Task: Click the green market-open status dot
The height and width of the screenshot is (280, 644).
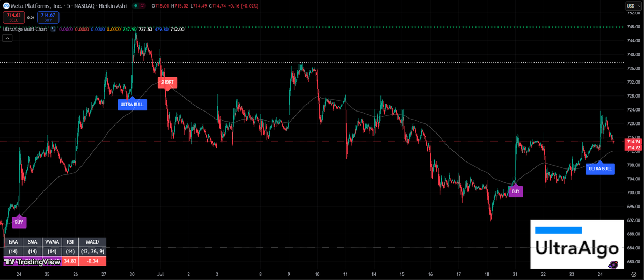Action: click(x=135, y=5)
